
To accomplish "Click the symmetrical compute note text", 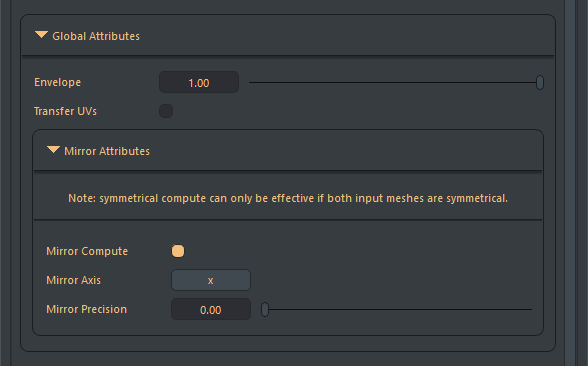I will (x=288, y=198).
